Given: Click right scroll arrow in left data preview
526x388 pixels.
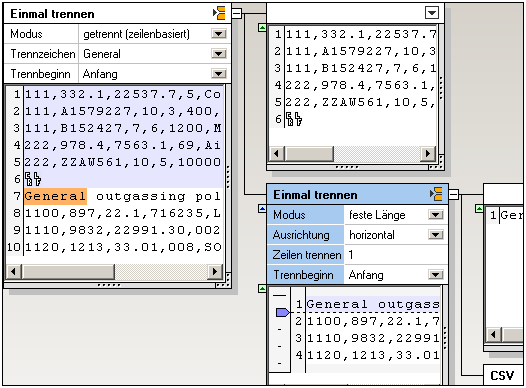Looking at the screenshot, I should [x=215, y=271].
